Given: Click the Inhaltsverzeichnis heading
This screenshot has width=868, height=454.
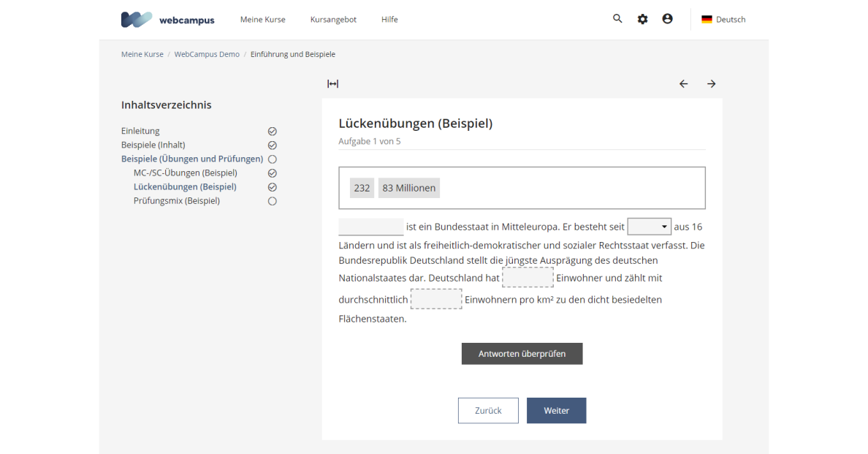Looking at the screenshot, I should [167, 105].
